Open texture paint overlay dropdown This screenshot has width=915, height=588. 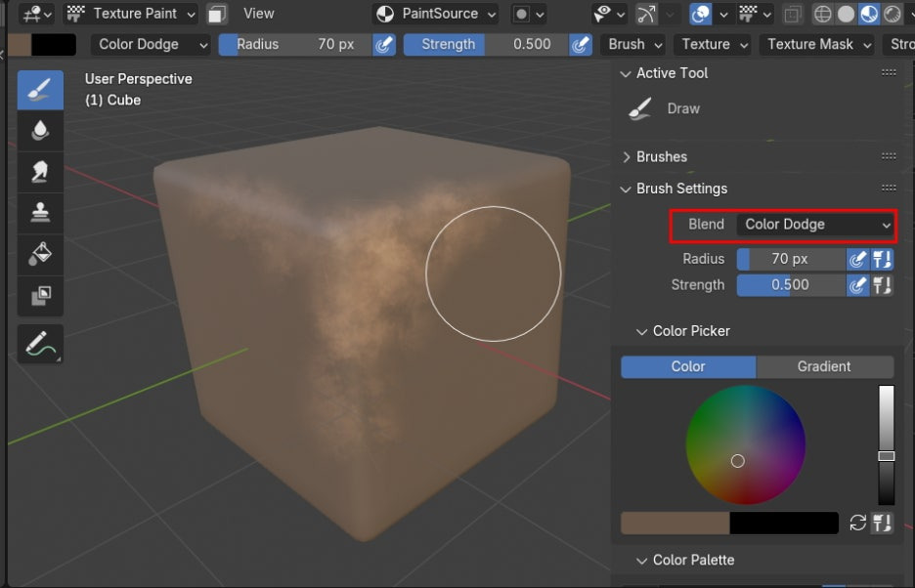pyautogui.click(x=757, y=14)
